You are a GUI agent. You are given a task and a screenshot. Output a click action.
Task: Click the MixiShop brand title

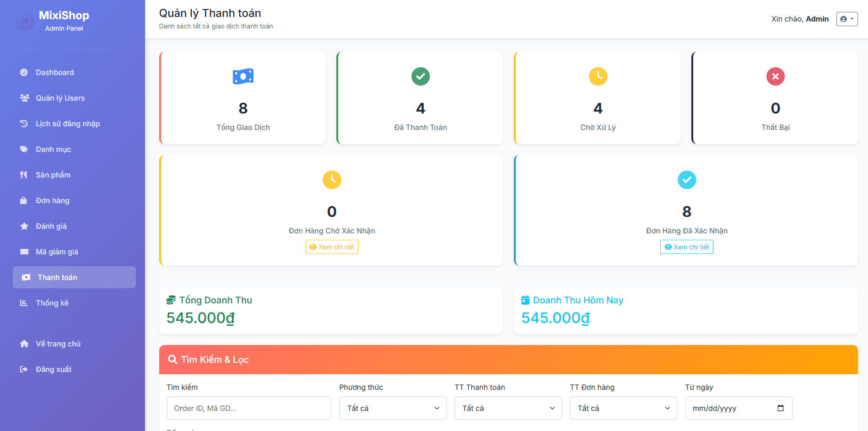(64, 16)
